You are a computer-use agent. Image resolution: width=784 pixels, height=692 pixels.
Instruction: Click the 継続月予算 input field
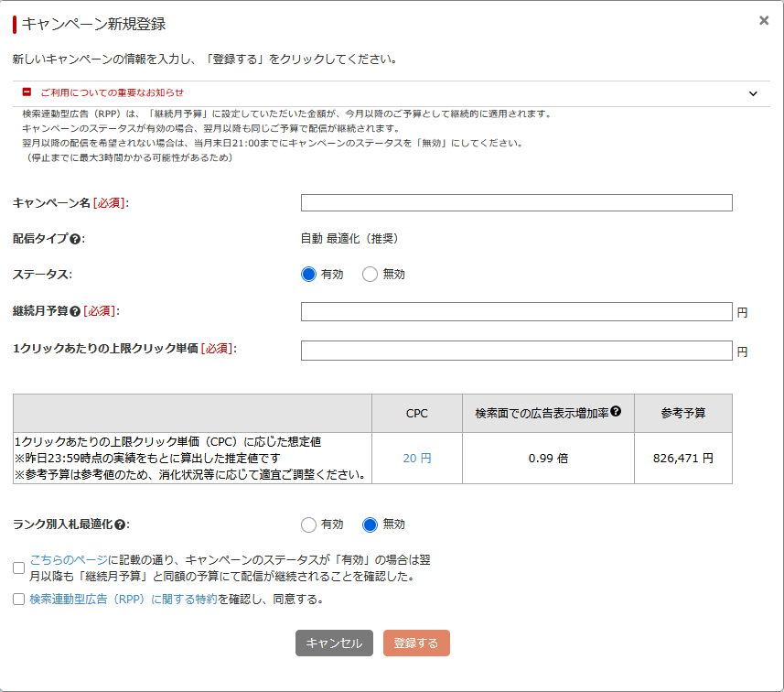[x=515, y=311]
